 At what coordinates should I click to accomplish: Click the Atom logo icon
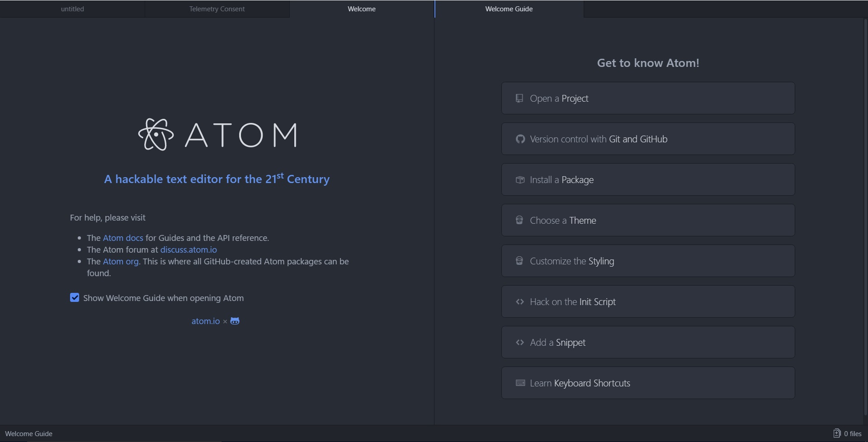(156, 135)
